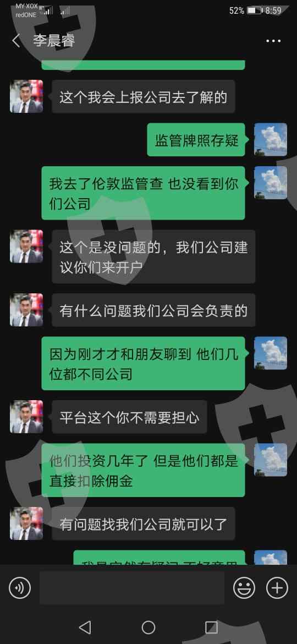Tap the message 平台这个你不需要担心
This screenshot has height=644, width=297.
pos(129,417)
